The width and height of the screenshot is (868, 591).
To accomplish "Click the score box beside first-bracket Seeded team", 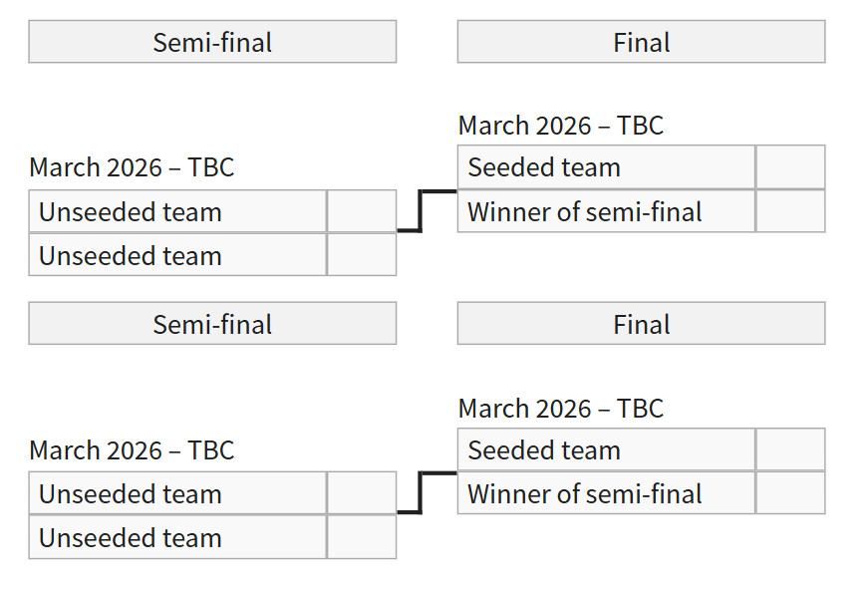I will (790, 167).
